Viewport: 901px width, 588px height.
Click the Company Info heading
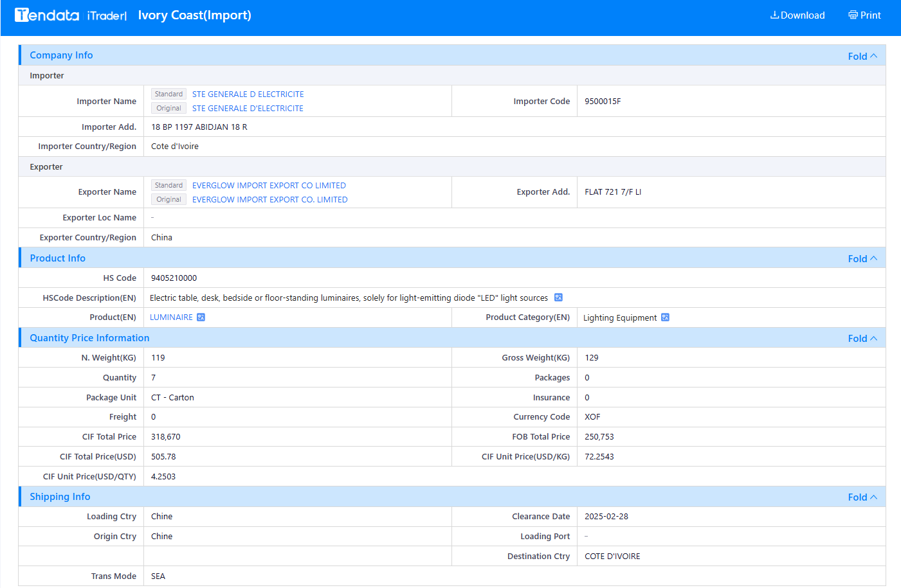click(61, 55)
